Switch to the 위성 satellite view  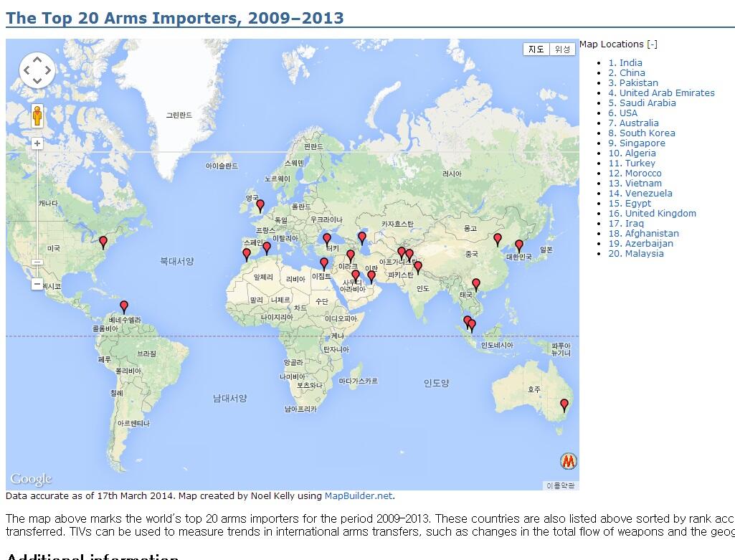[562, 49]
